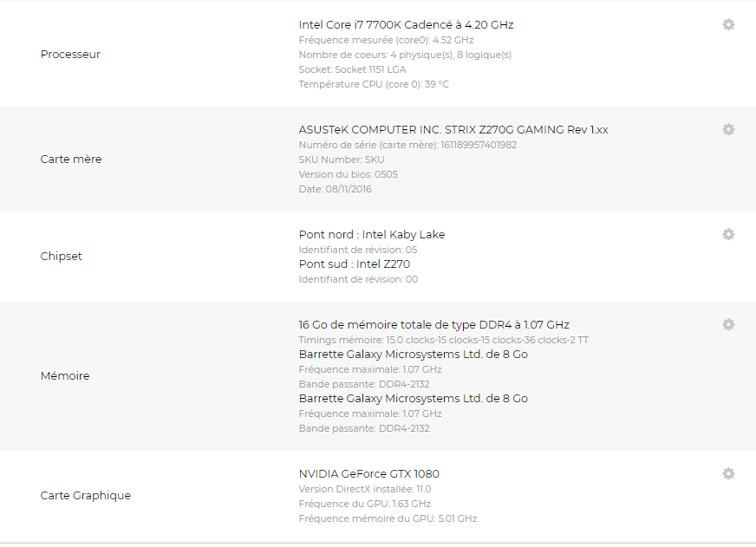Click the motherboard serial number line
Viewport: 756px width, 547px height.
[407, 145]
